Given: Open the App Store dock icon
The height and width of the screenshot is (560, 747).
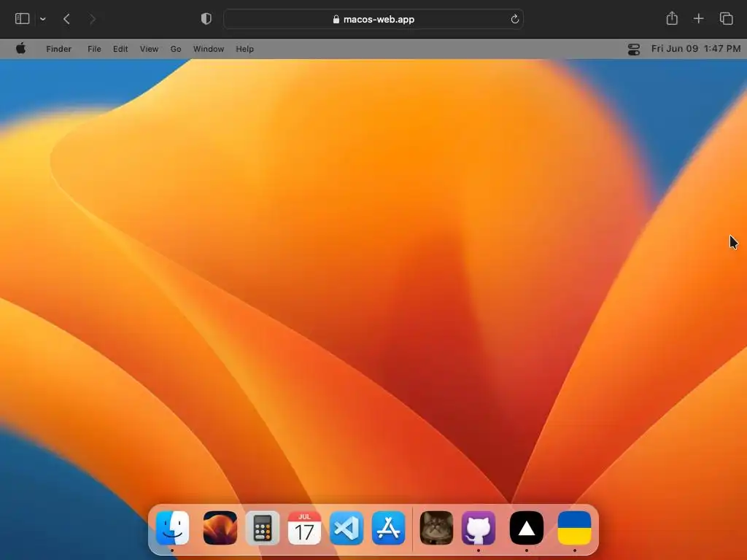Looking at the screenshot, I should (388, 528).
